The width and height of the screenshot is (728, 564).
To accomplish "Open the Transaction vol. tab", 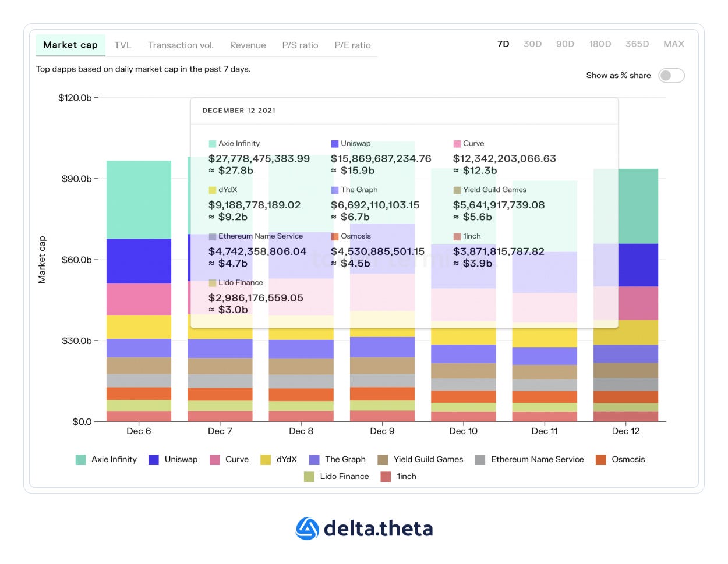I will pyautogui.click(x=181, y=45).
